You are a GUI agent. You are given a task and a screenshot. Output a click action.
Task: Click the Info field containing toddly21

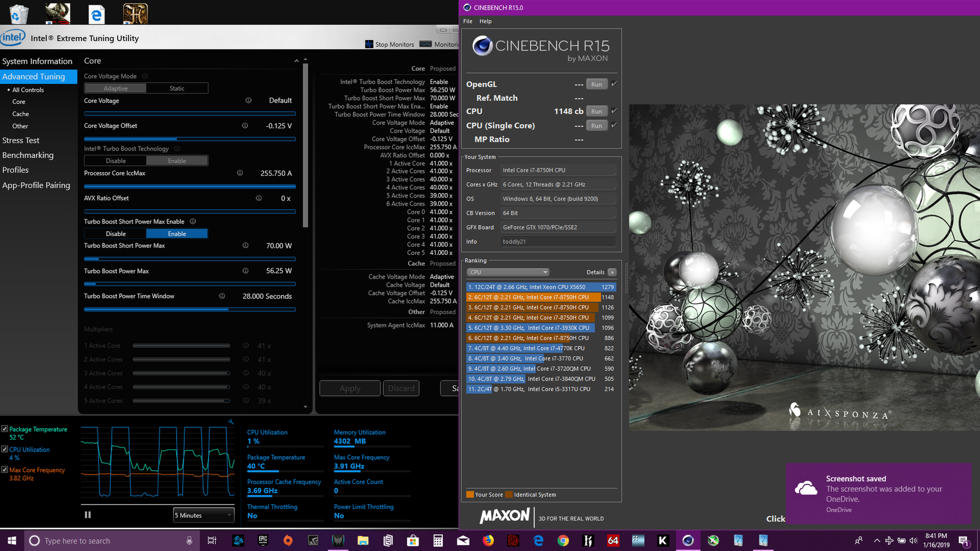coord(558,241)
